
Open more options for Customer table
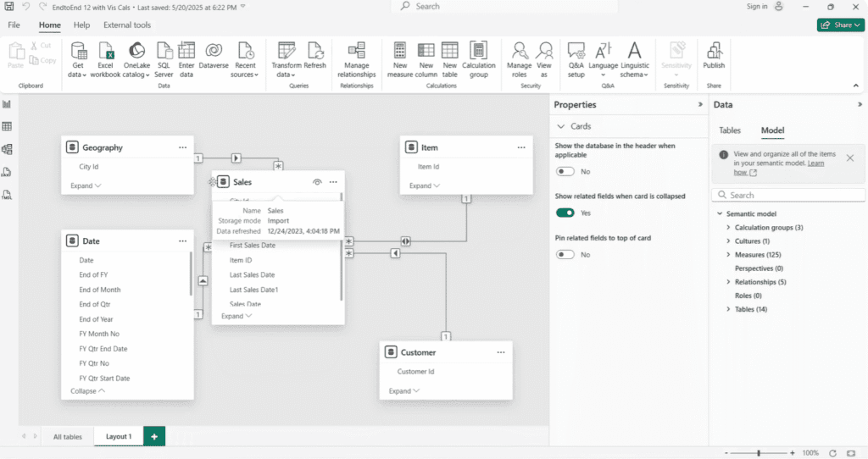point(501,352)
